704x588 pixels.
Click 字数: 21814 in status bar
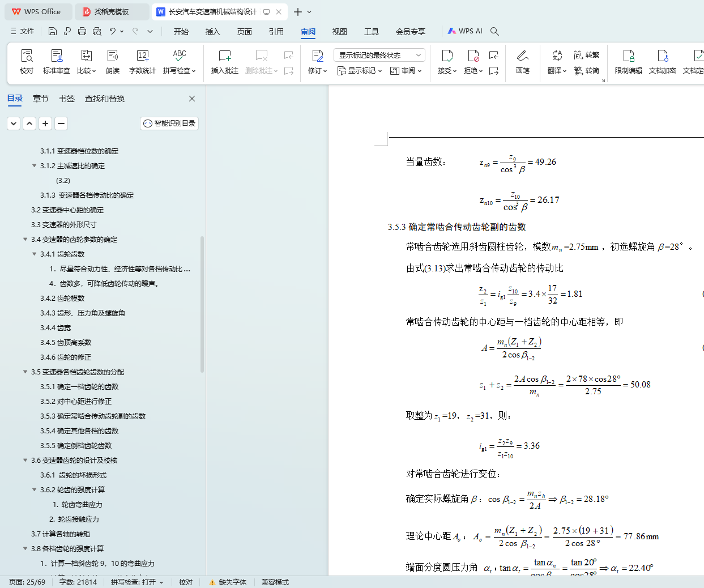[78, 582]
